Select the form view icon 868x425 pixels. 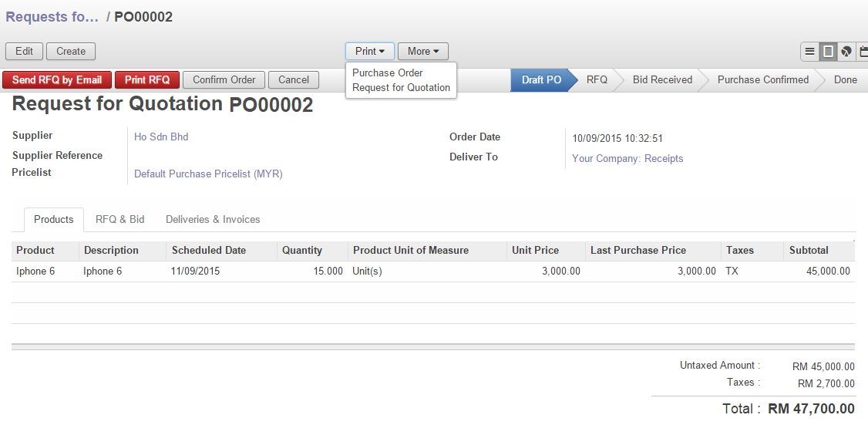tap(828, 52)
